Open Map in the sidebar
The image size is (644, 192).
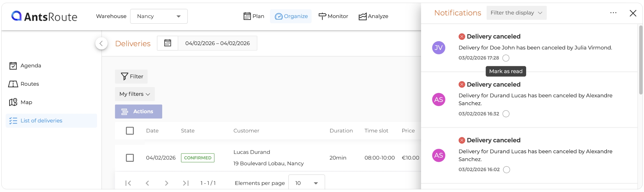pos(21,102)
